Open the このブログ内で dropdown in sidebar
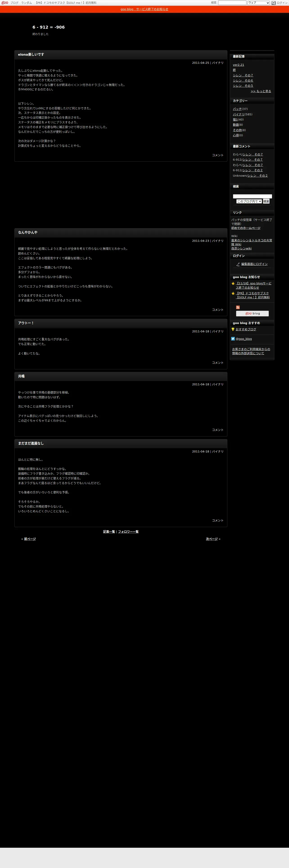The image size is (289, 868). tap(249, 201)
